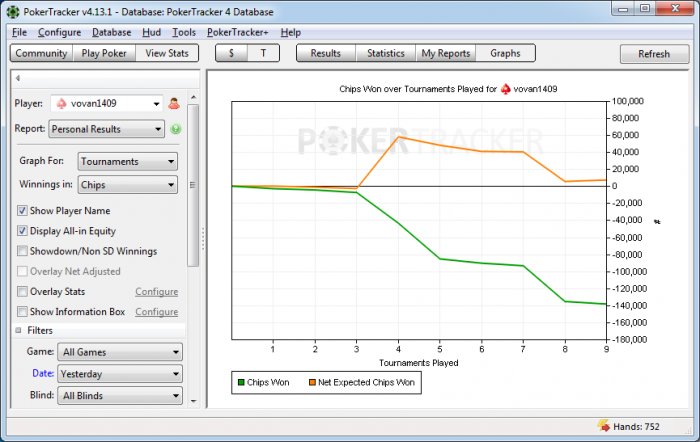Uncheck Display All-in Equity
This screenshot has width=700, height=442.
(x=22, y=231)
